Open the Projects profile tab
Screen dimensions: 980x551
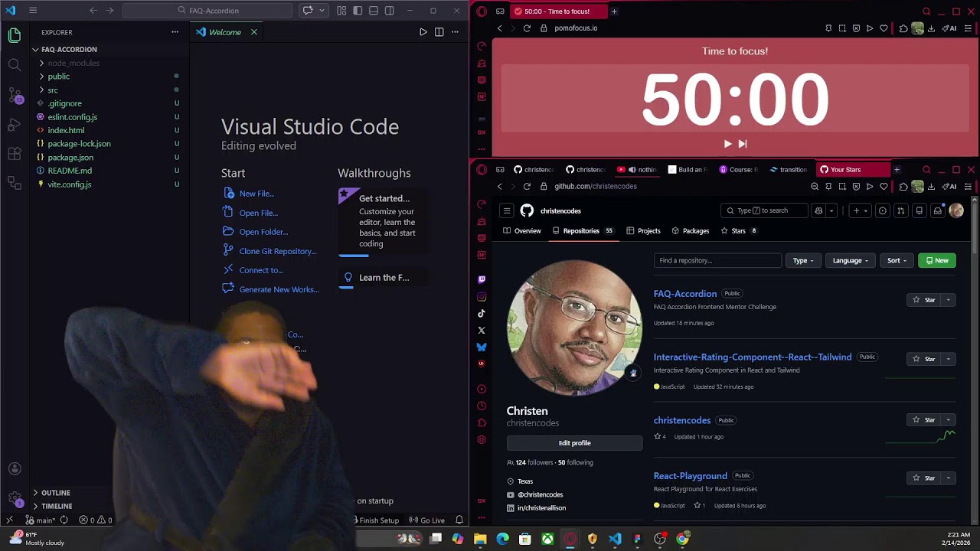click(x=643, y=231)
